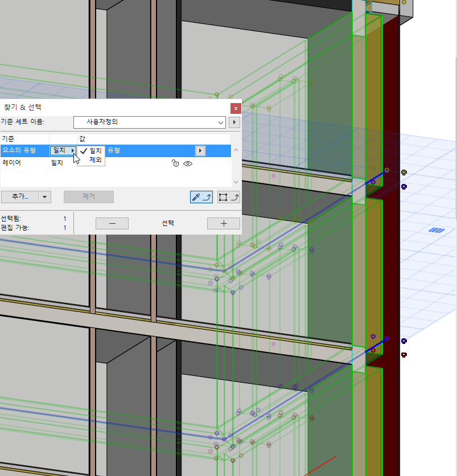Viewport: 457px width, 476px height.
Task: Click the scrollbar on the right screen edge
Action: 454,228
